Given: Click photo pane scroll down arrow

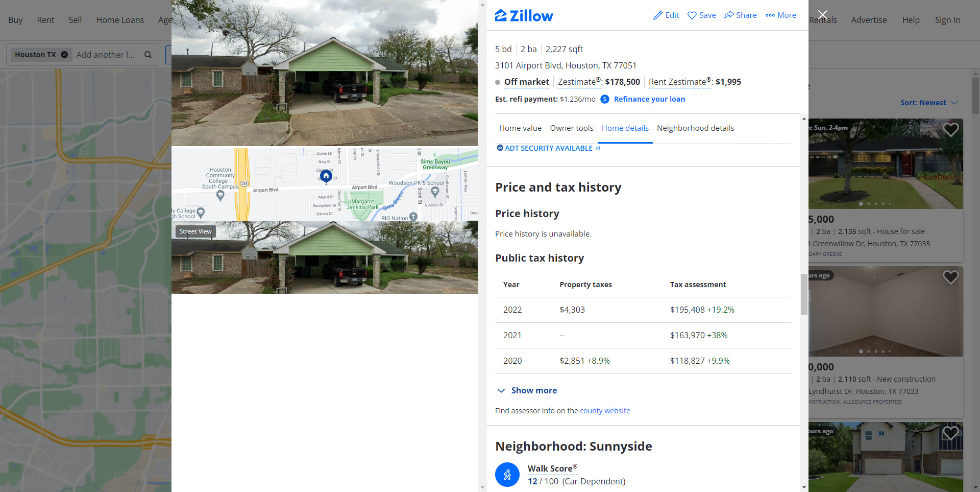Looking at the screenshot, I should (x=482, y=487).
